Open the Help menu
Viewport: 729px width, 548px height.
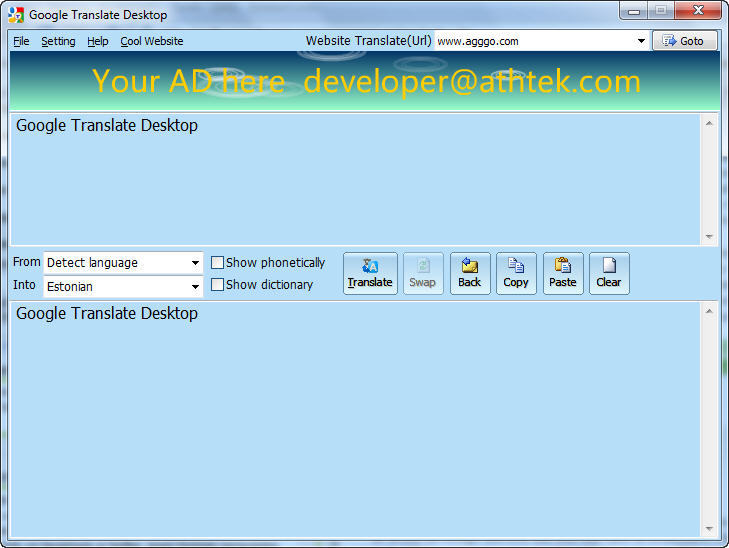(x=98, y=41)
